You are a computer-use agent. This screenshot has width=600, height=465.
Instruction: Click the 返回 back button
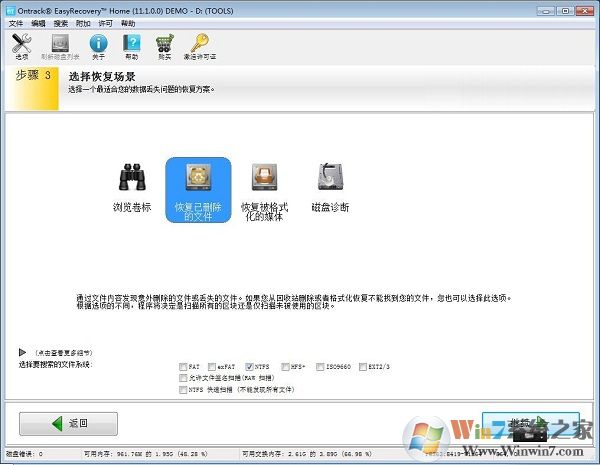coord(68,423)
